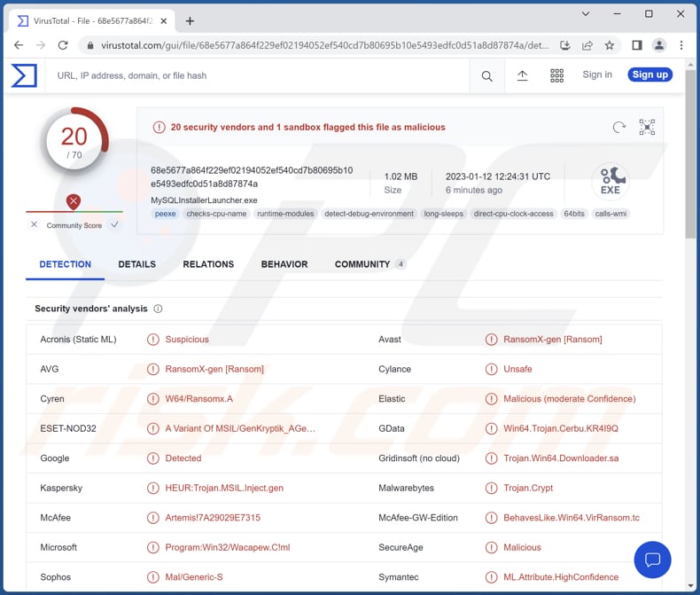
Task: Open the apps grid icon
Action: tap(556, 76)
